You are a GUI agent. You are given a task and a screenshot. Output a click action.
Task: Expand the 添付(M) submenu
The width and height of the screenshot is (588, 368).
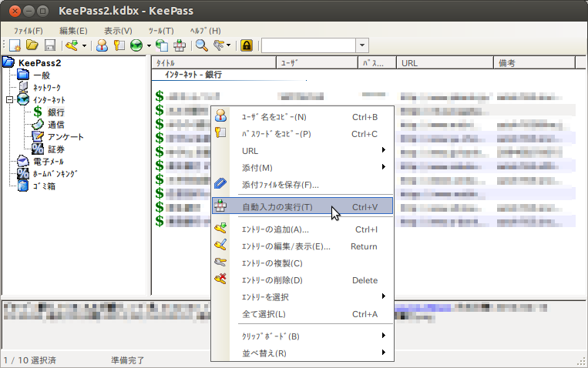tap(302, 168)
